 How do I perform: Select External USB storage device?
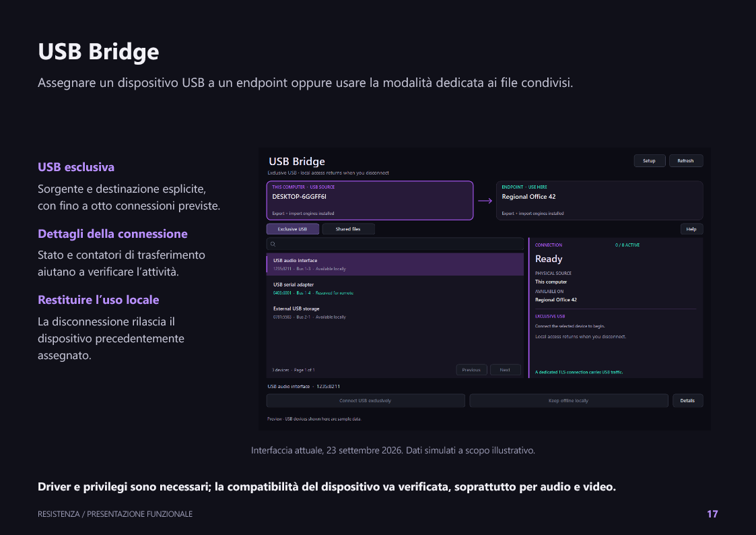395,313
